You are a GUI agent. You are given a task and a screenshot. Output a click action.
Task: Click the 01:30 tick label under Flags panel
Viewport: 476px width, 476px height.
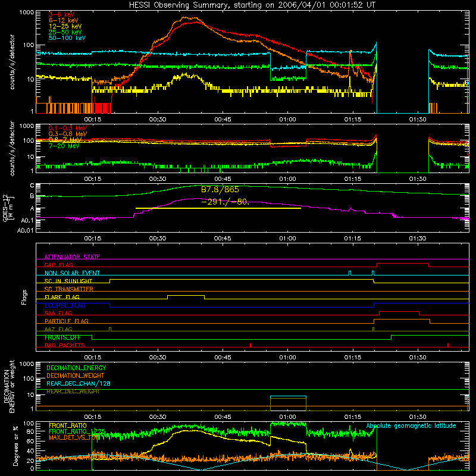point(418,358)
